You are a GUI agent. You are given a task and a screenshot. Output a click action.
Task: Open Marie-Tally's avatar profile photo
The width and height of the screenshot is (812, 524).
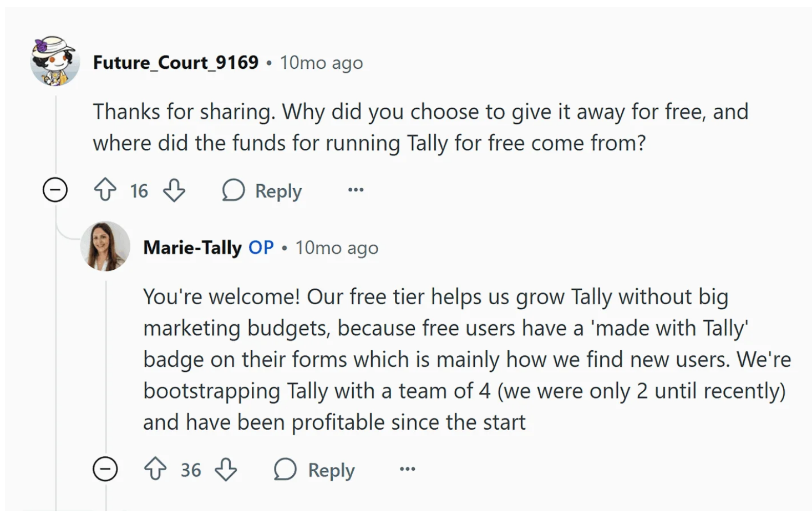tap(105, 246)
